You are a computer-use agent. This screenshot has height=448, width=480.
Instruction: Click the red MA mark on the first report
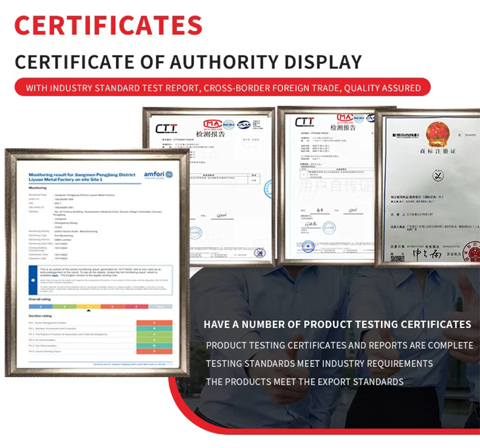pyautogui.click(x=212, y=124)
